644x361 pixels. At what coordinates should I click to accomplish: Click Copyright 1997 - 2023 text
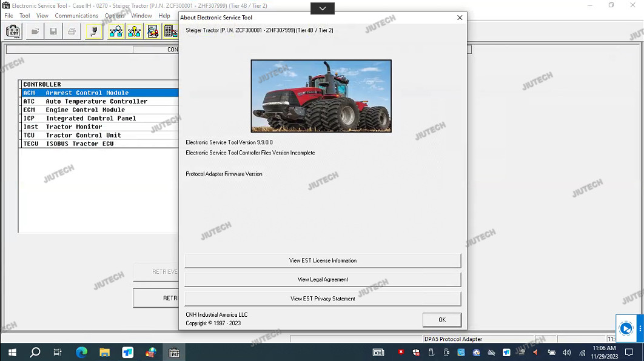[213, 323]
